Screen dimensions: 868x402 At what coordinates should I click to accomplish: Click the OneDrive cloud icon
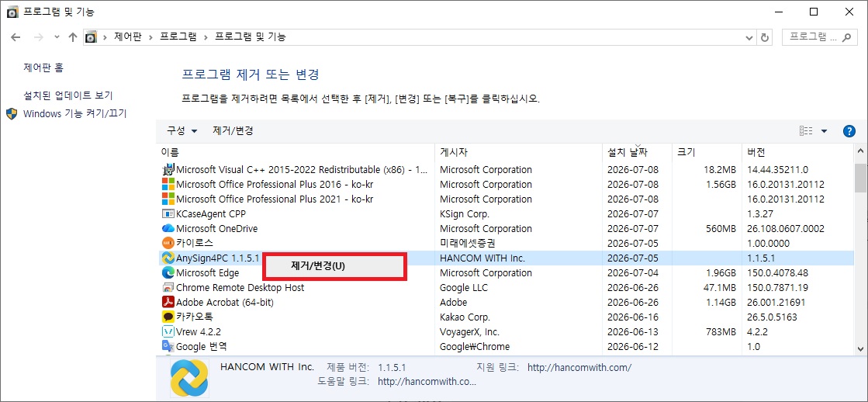pyautogui.click(x=168, y=229)
